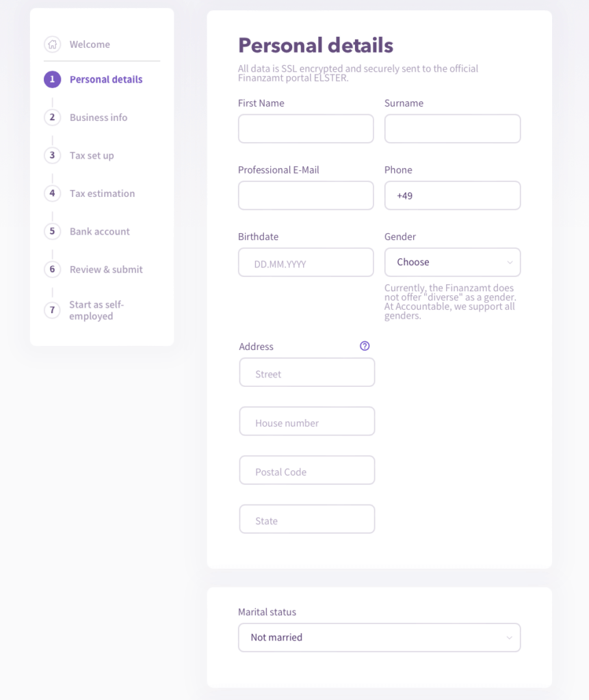Click the step 2 circle icon
This screenshot has width=589, height=700.
(52, 118)
